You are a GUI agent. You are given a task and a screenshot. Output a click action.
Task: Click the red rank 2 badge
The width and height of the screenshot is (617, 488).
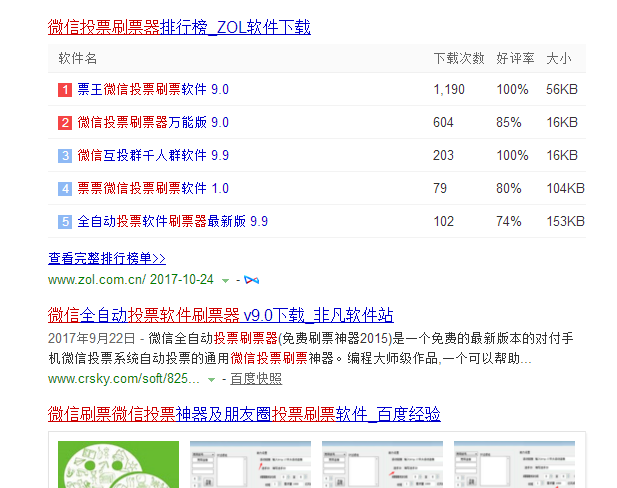(x=65, y=123)
